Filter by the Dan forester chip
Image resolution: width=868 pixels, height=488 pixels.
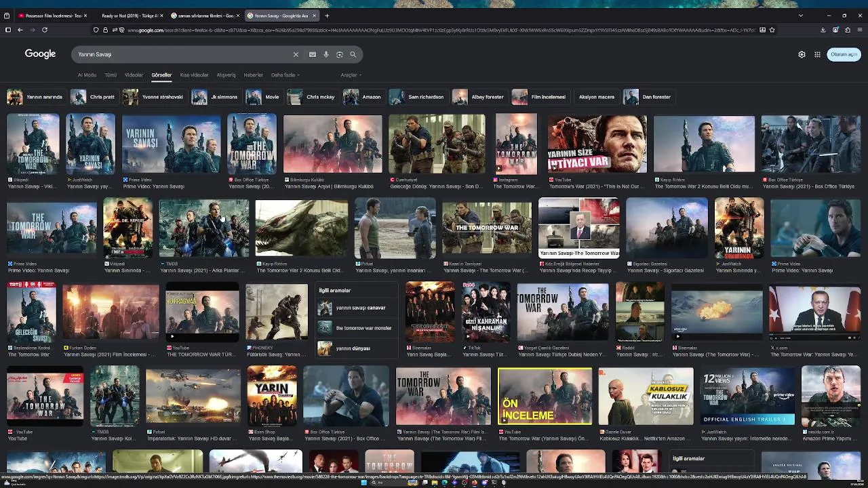[x=648, y=97]
